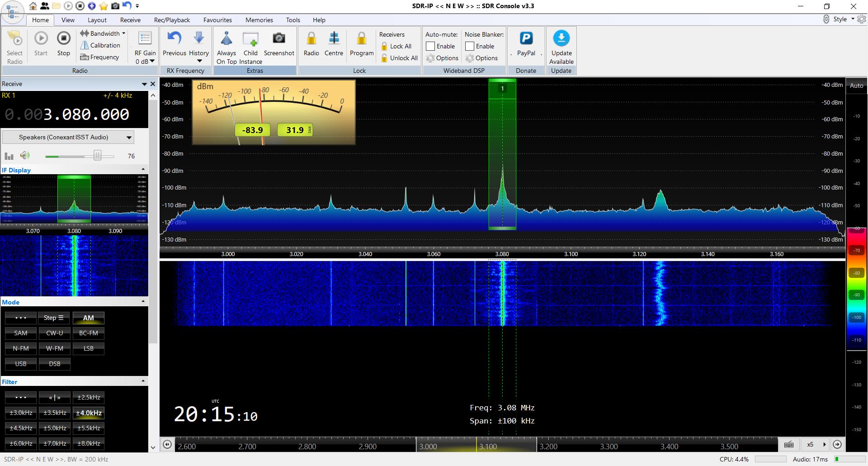Open Noise Blanker Options

click(x=483, y=58)
